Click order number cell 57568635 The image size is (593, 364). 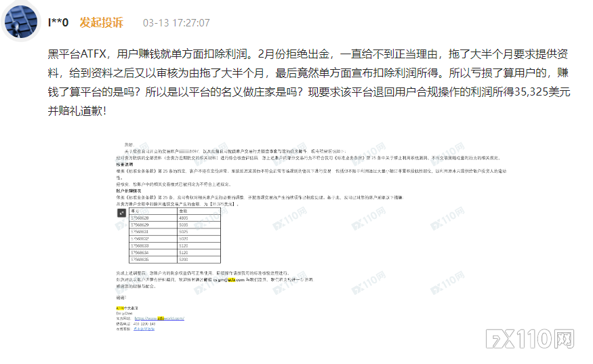tap(154, 260)
